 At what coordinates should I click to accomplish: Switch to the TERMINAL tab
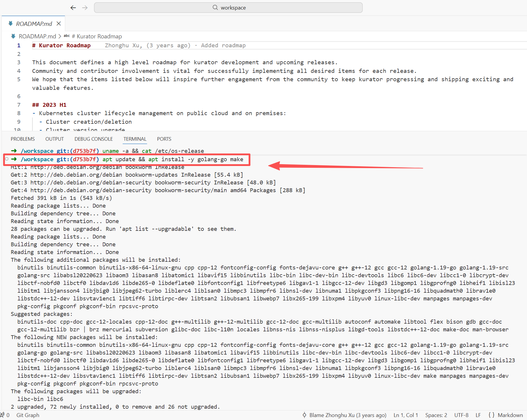tap(135, 139)
